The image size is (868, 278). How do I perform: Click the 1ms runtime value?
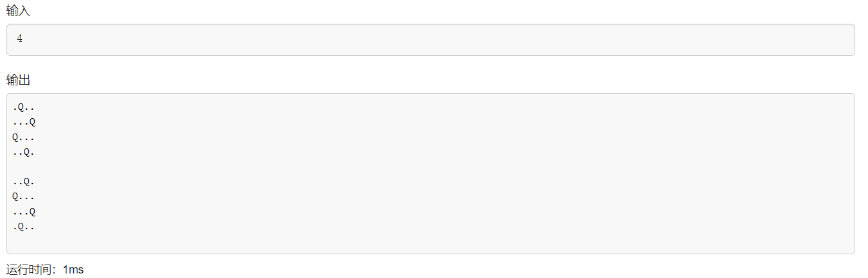tap(73, 270)
